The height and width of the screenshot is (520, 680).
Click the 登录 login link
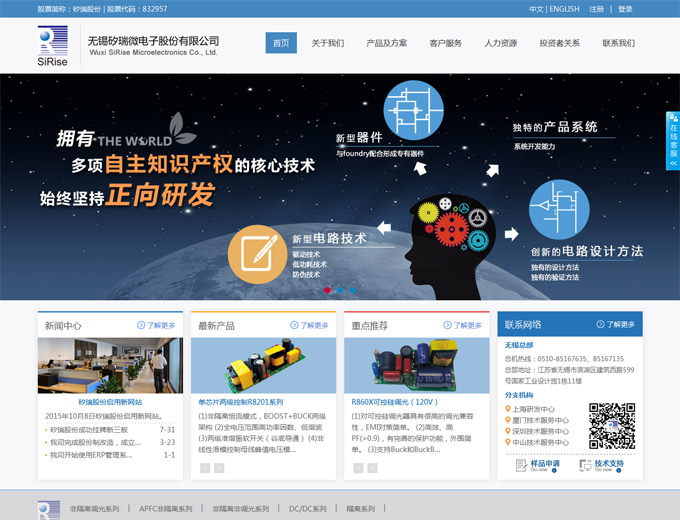pyautogui.click(x=625, y=9)
